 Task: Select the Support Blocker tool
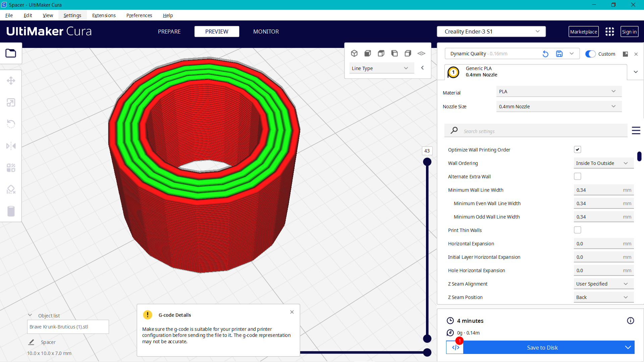point(11,189)
